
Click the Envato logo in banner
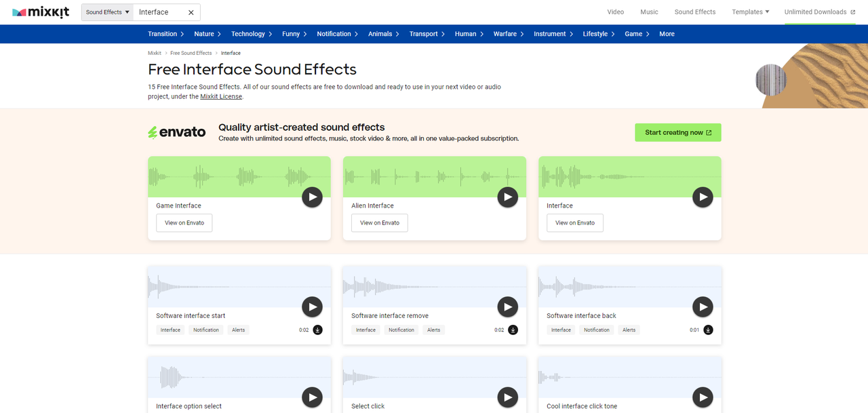coord(177,132)
